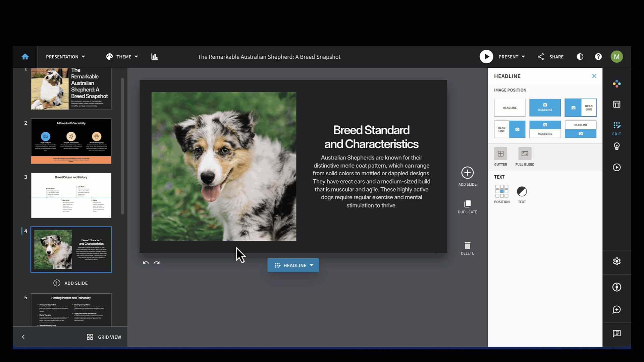Open the HEADLINE layout dropdown below slide
644x362 pixels.
(x=293, y=265)
